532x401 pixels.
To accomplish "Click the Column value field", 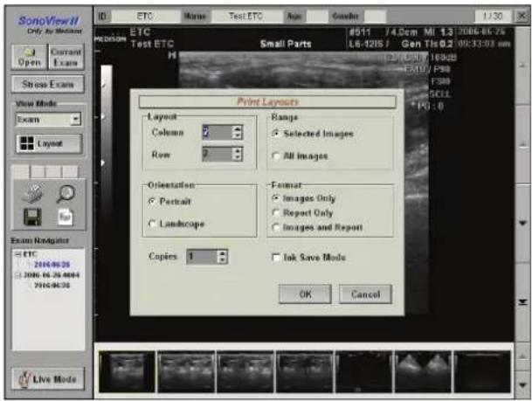I will 218,132.
